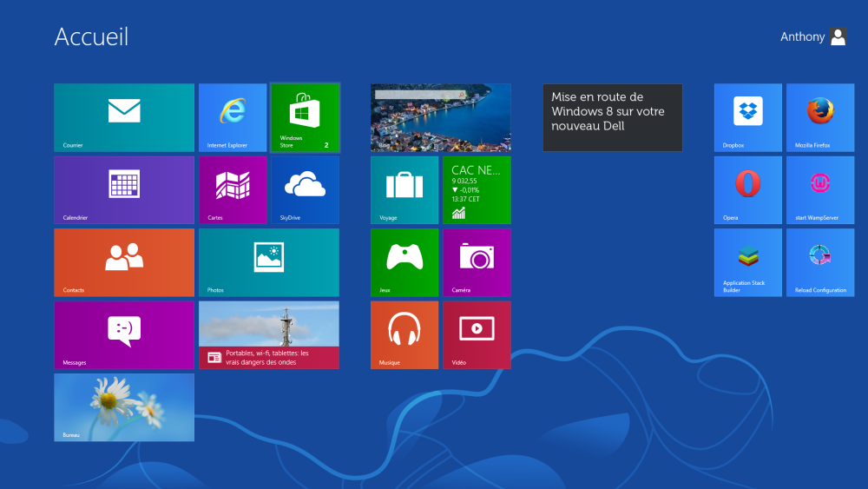This screenshot has height=489, width=868.
Task: Open the Jeux games tile
Action: 404,262
